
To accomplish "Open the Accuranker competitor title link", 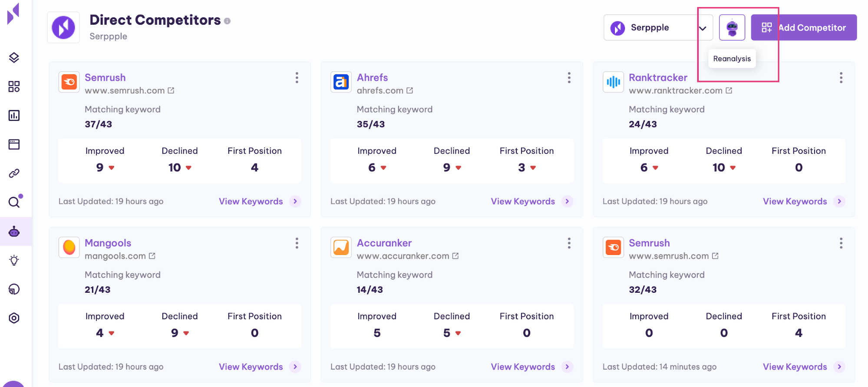I will 384,243.
